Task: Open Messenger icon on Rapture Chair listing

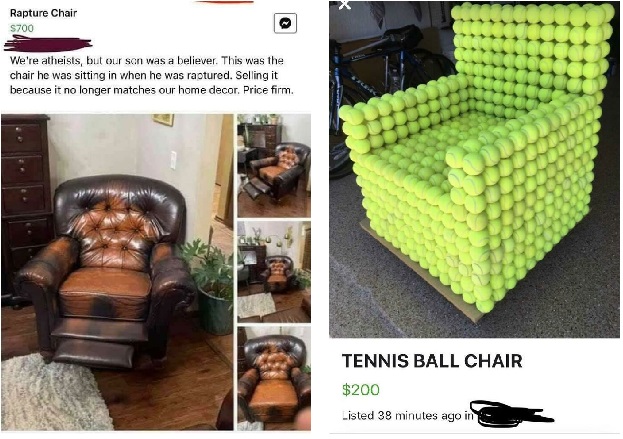Action: pos(285,23)
